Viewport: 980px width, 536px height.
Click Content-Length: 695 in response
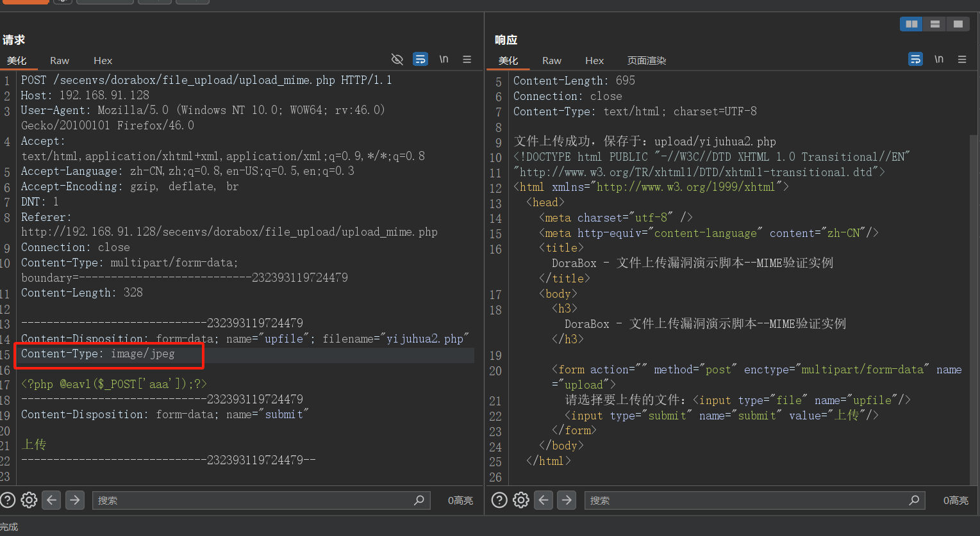(x=574, y=81)
